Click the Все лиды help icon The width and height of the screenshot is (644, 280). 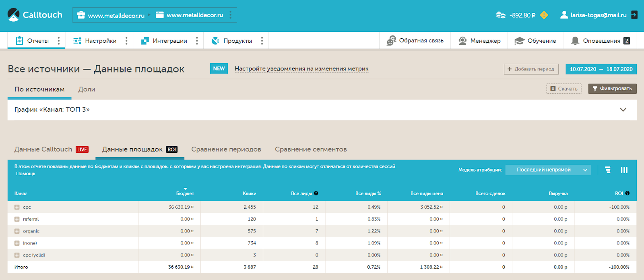pos(316,193)
